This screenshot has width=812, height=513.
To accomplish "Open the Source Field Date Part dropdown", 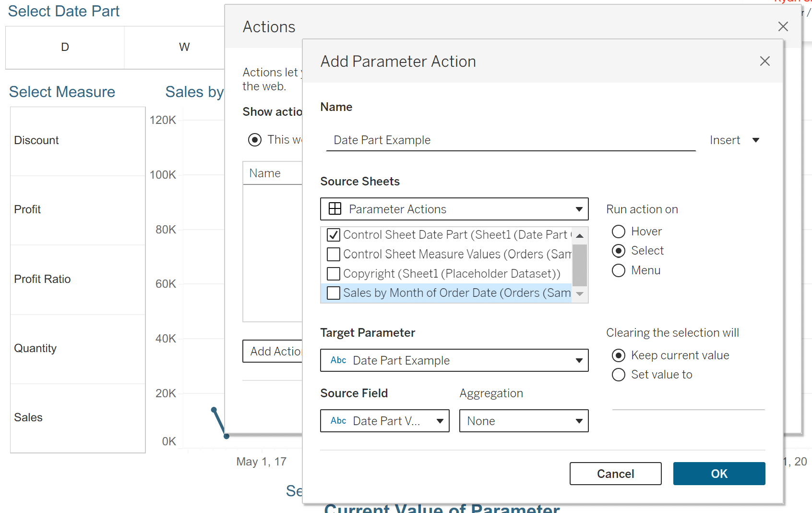I will [384, 421].
